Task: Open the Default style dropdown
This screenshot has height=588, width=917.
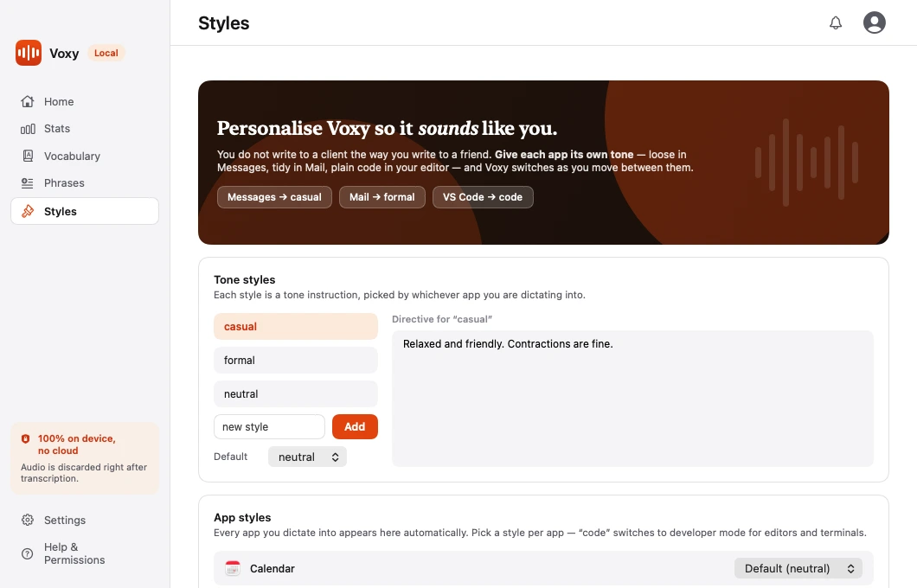Action: [x=308, y=457]
